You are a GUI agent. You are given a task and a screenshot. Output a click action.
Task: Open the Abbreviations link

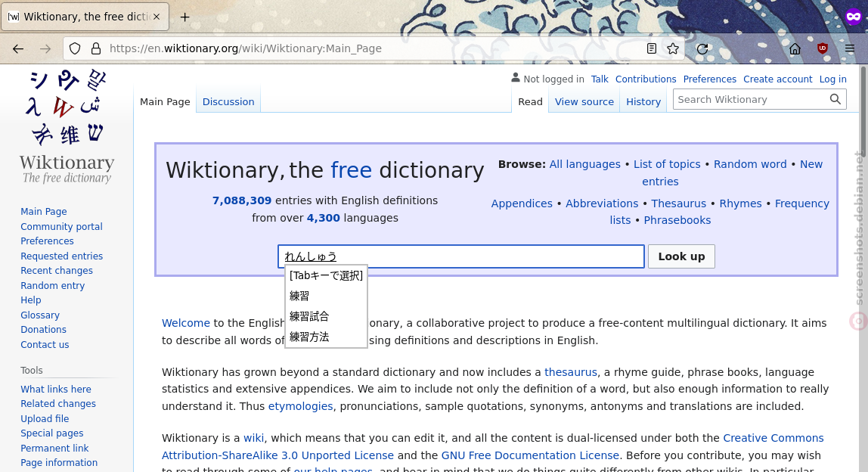click(x=602, y=204)
